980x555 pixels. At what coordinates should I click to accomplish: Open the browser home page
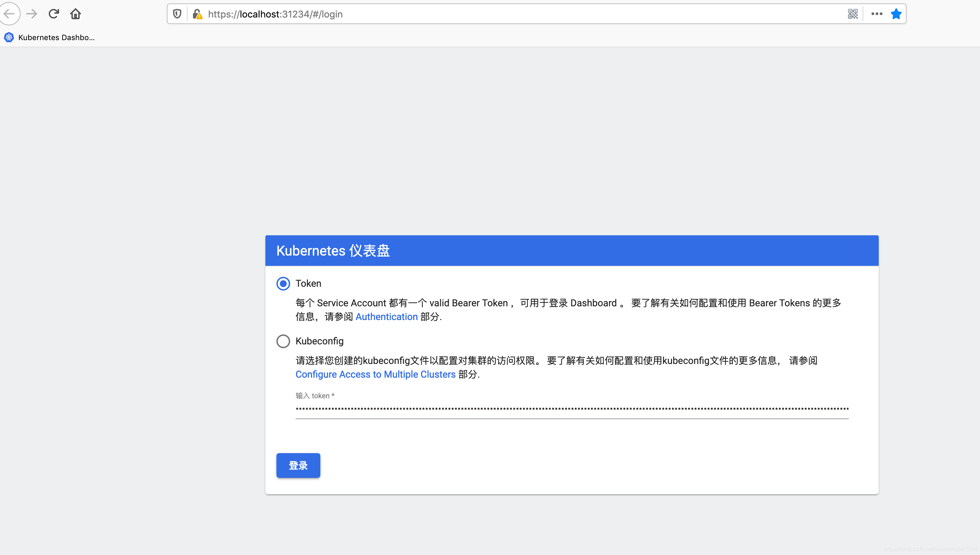point(75,14)
